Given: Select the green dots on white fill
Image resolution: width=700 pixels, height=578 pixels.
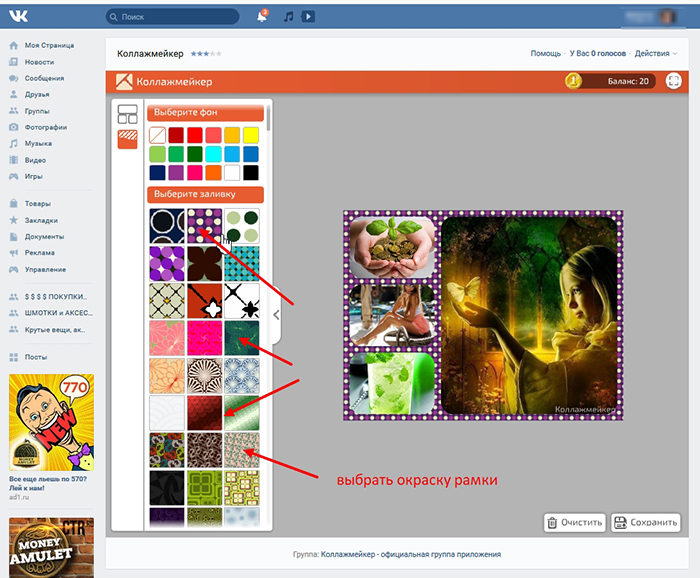Looking at the screenshot, I should [242, 226].
